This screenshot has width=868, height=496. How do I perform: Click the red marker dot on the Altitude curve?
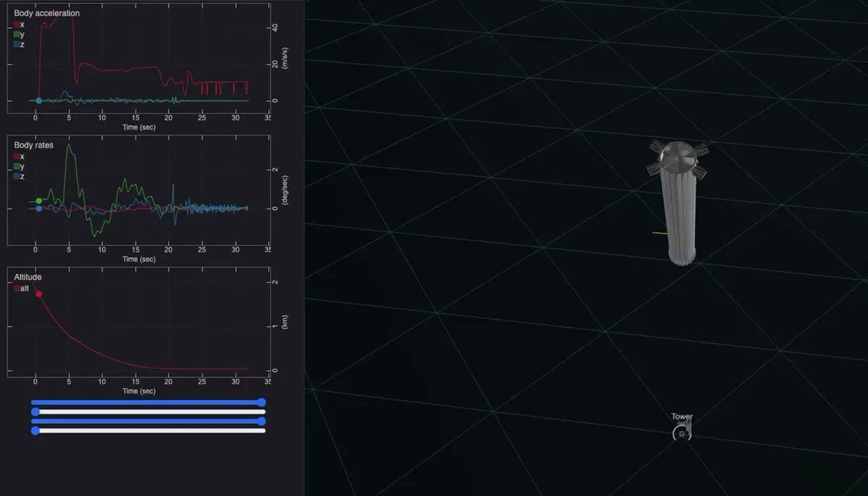pos(39,294)
